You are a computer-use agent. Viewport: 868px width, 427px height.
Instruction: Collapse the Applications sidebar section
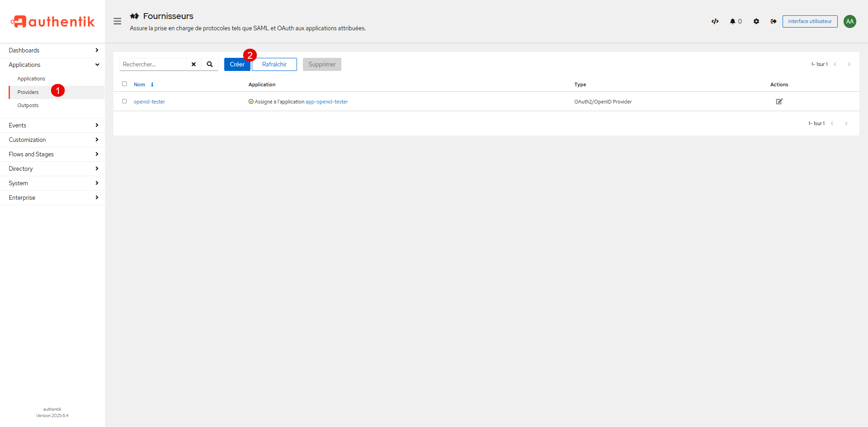click(x=52, y=65)
